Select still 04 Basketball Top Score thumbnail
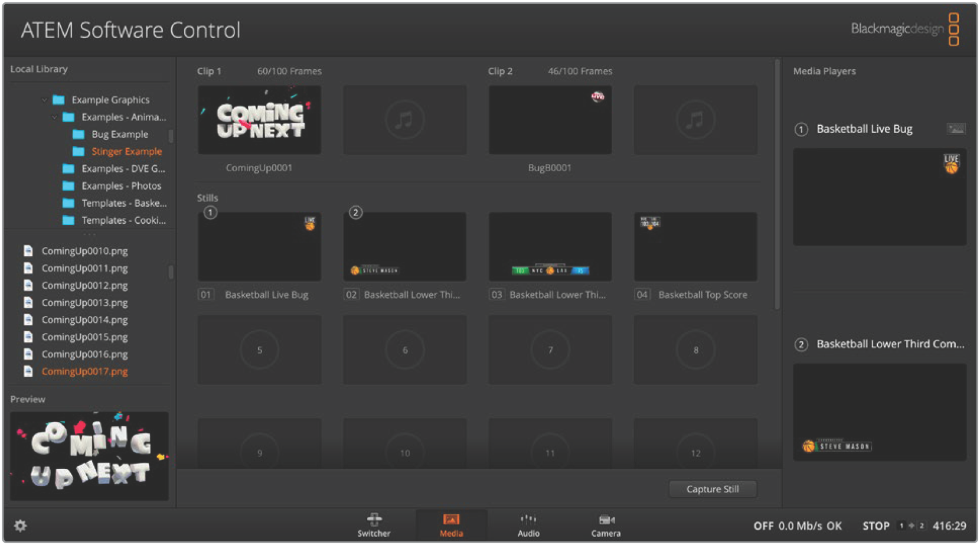The width and height of the screenshot is (980, 545). coord(695,247)
